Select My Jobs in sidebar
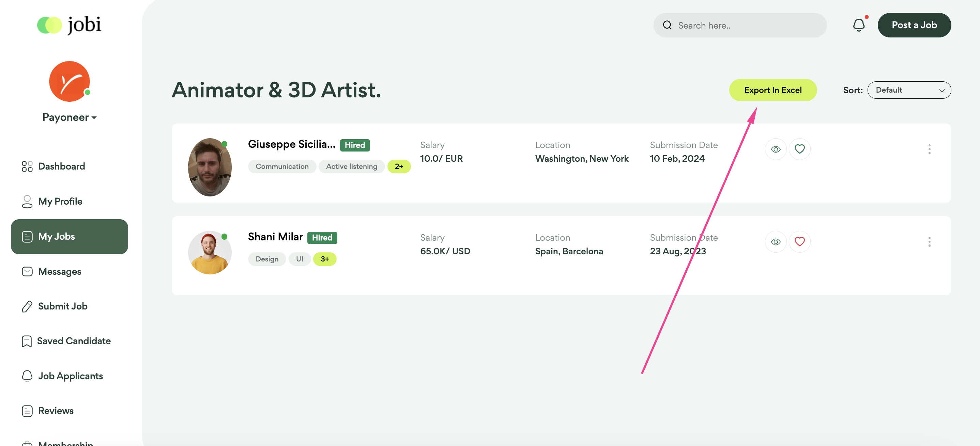The height and width of the screenshot is (446, 980). [x=69, y=237]
